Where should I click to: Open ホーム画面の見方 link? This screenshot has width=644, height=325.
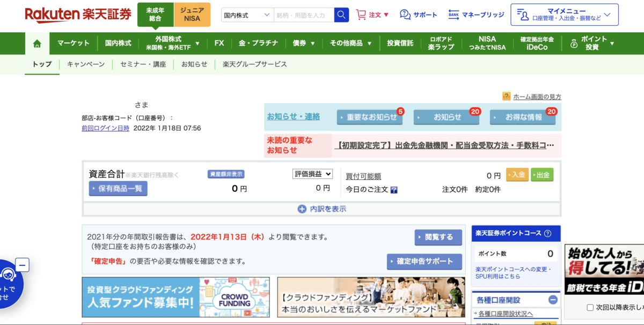coord(537,97)
